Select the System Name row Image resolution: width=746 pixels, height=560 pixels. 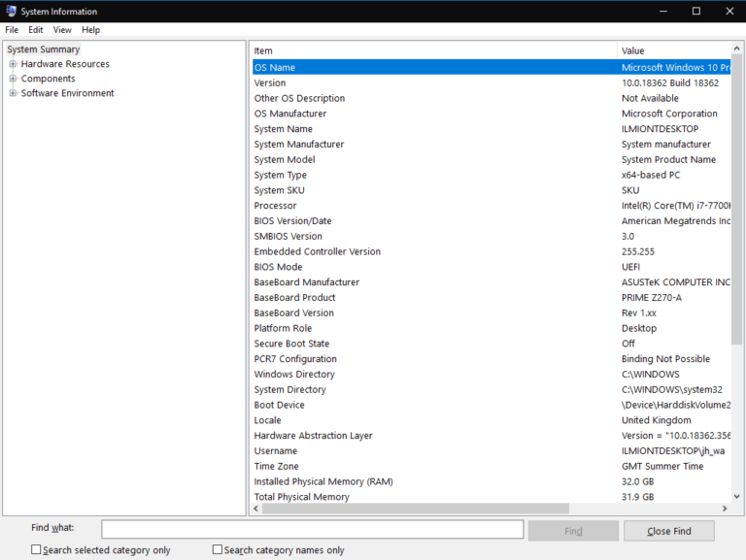point(492,129)
